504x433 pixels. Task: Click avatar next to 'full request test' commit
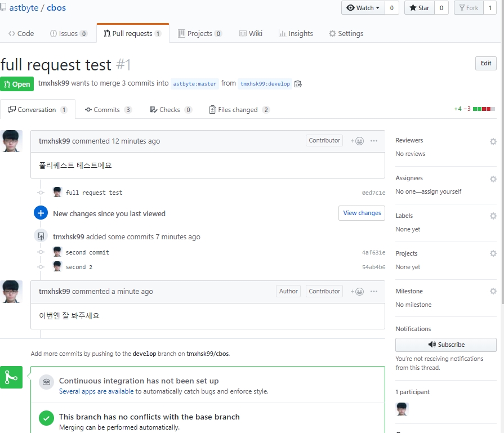click(57, 192)
